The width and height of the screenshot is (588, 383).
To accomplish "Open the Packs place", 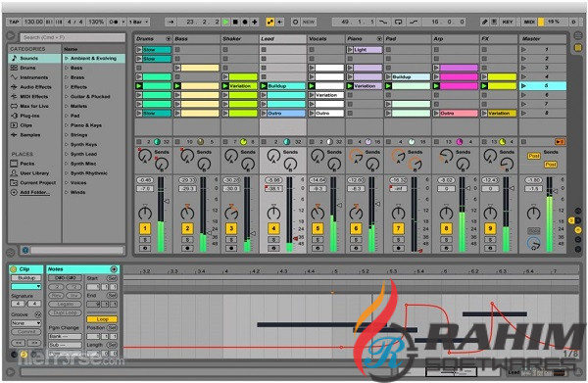I will [x=34, y=164].
